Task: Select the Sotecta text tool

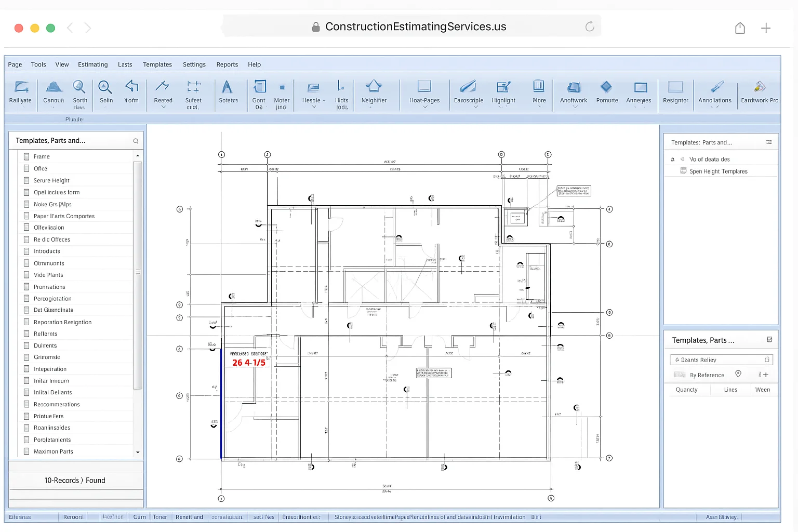Action: point(227,87)
